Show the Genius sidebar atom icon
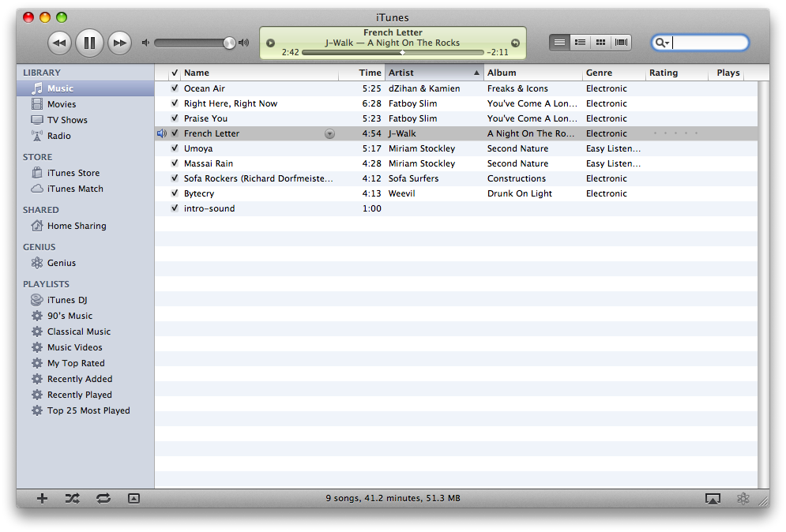The height and width of the screenshot is (532, 786). click(743, 498)
